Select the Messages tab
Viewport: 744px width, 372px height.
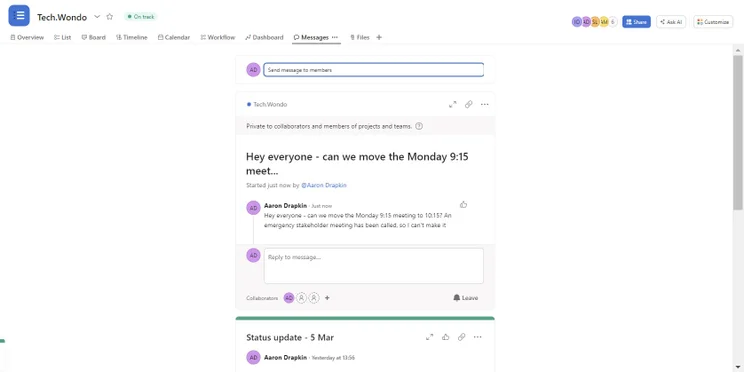click(x=311, y=37)
